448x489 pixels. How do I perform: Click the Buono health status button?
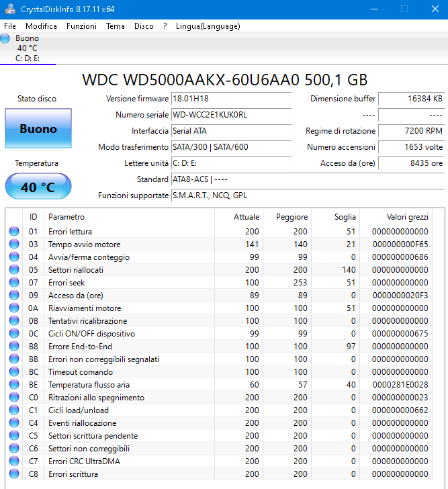pyautogui.click(x=38, y=128)
